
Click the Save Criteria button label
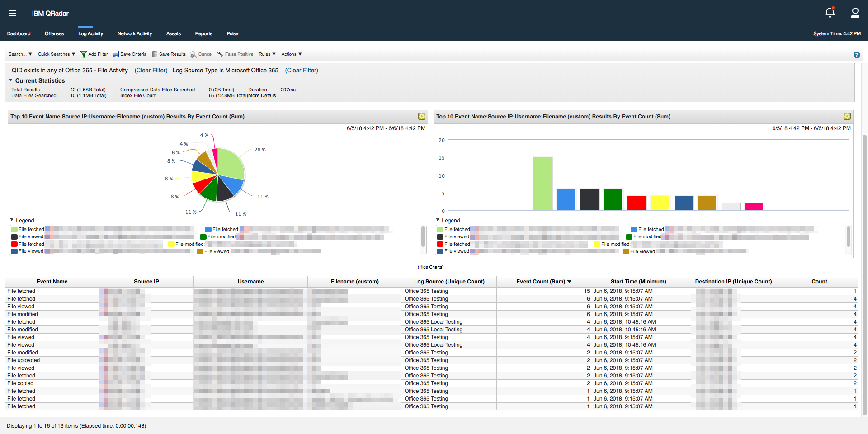[x=133, y=54]
